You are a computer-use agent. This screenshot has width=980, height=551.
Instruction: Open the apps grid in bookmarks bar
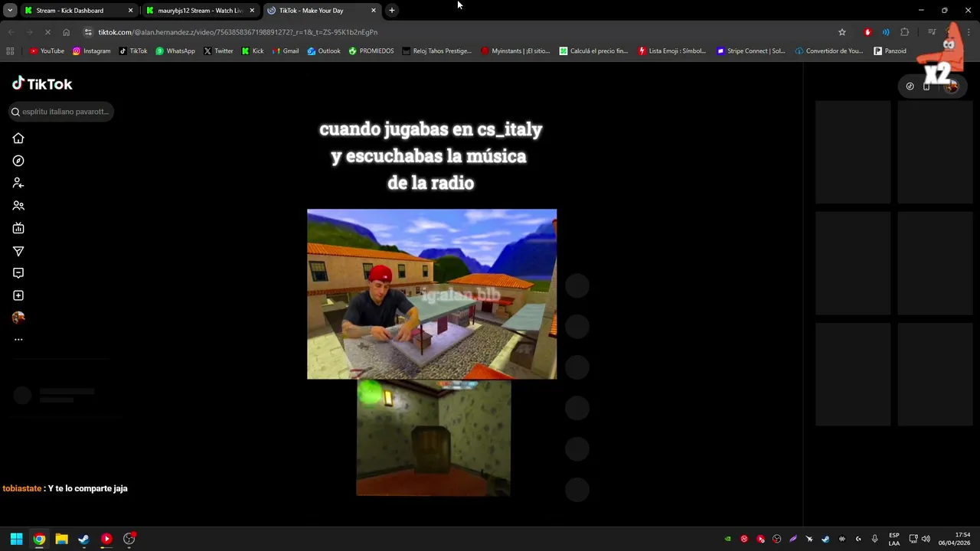point(10,51)
